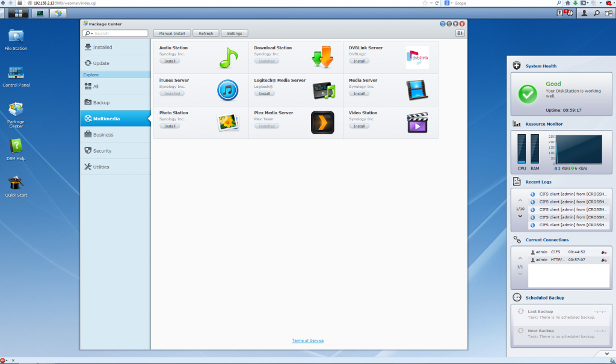Click the System Health shield icon
Image resolution: width=616 pixels, height=364 pixels.
(517, 66)
